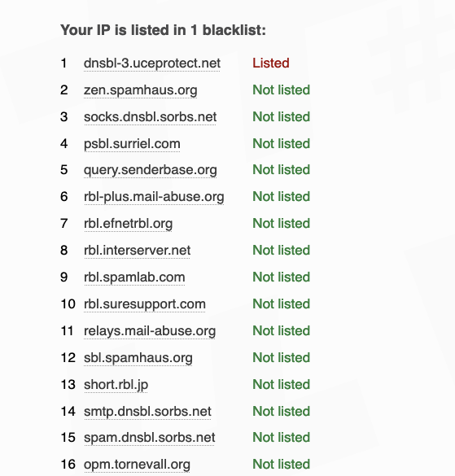Open spam.dnsbl.sorbs.net link
455x476 pixels.
coord(150,438)
